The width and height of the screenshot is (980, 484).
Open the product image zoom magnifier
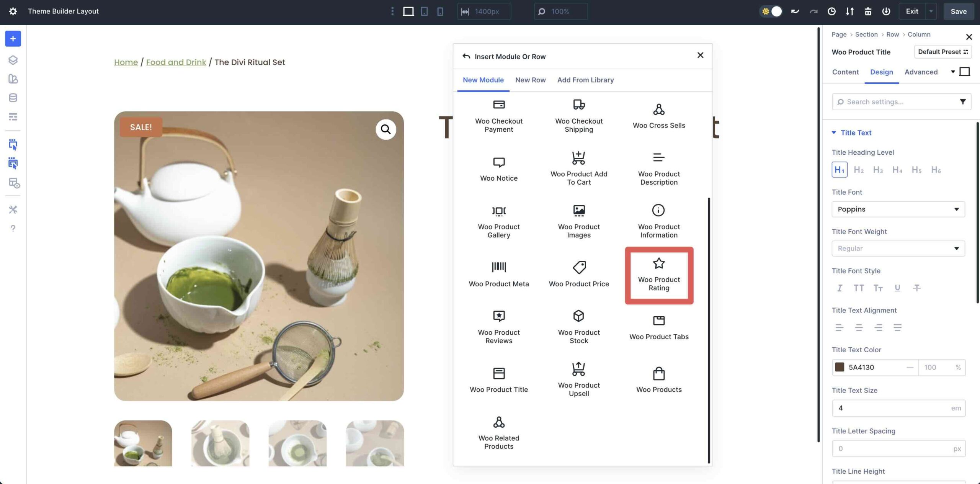coord(386,129)
